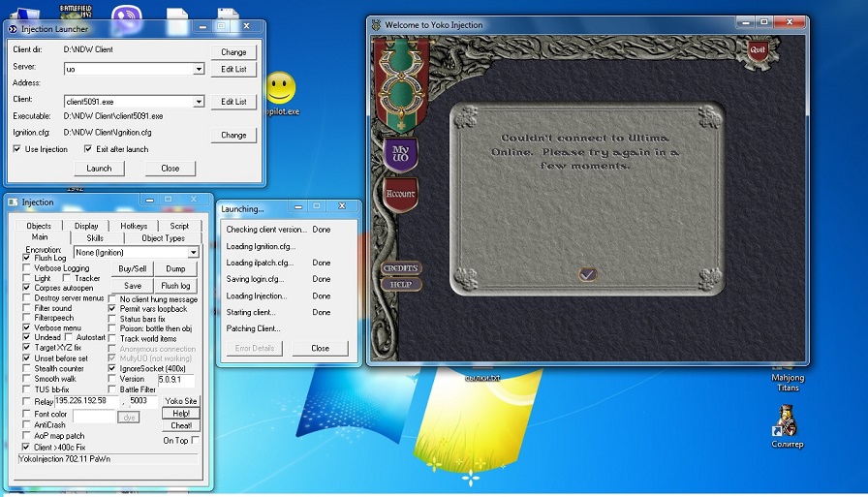Switch to the Hotkeys tab
Image resolution: width=868 pixels, height=497 pixels.
[x=134, y=226]
